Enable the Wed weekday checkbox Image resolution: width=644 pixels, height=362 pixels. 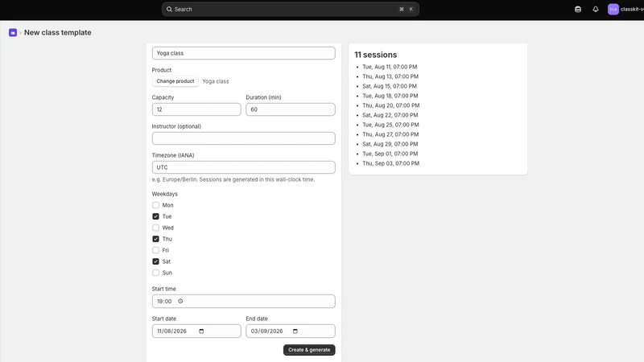[155, 228]
